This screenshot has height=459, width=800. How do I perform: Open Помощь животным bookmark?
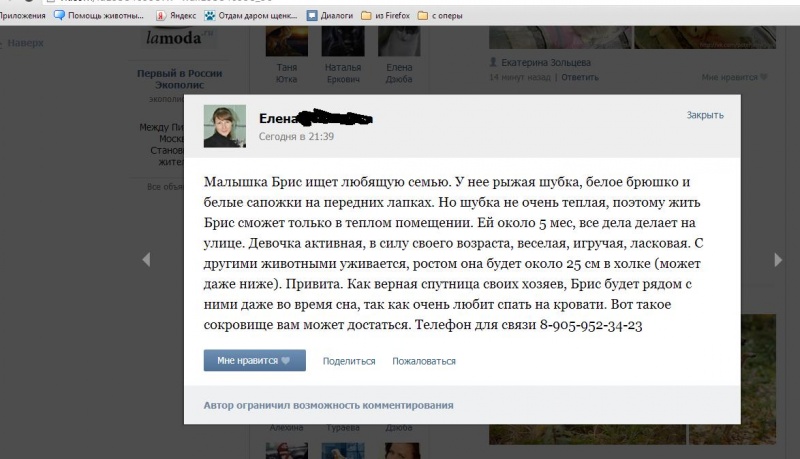tap(99, 16)
